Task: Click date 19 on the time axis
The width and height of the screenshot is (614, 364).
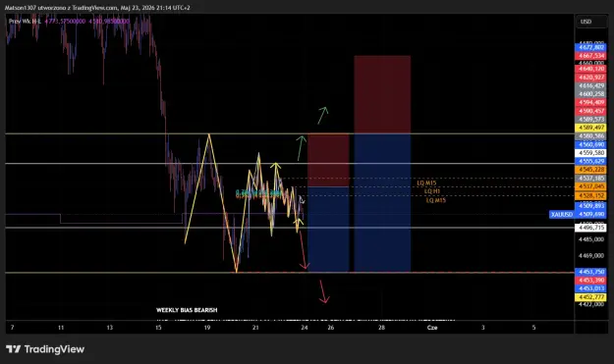Action: point(206,328)
